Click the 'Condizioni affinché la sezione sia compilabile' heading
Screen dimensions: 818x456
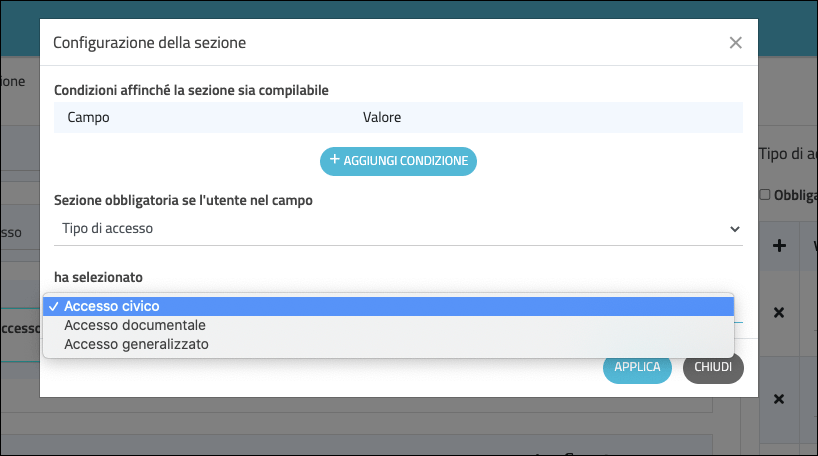click(x=191, y=91)
